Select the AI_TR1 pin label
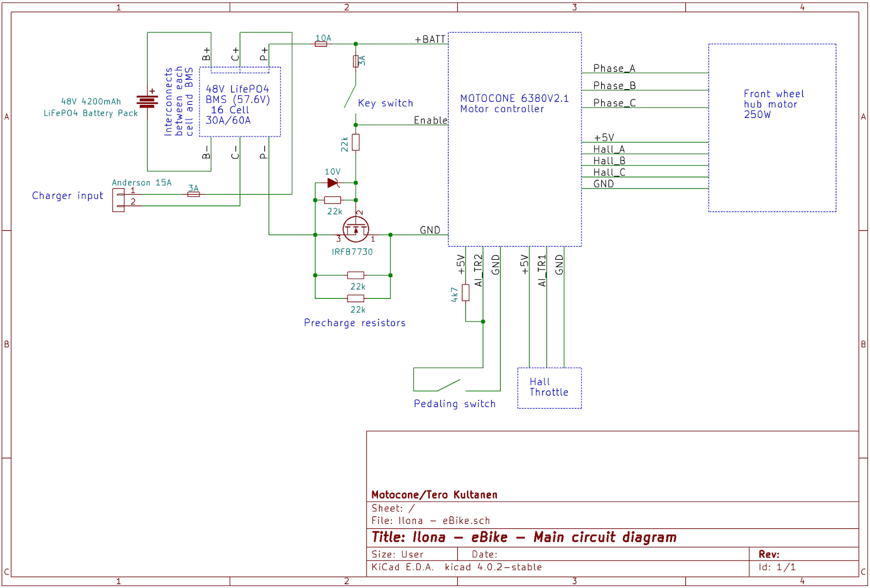Image resolution: width=870 pixels, height=588 pixels. click(542, 270)
